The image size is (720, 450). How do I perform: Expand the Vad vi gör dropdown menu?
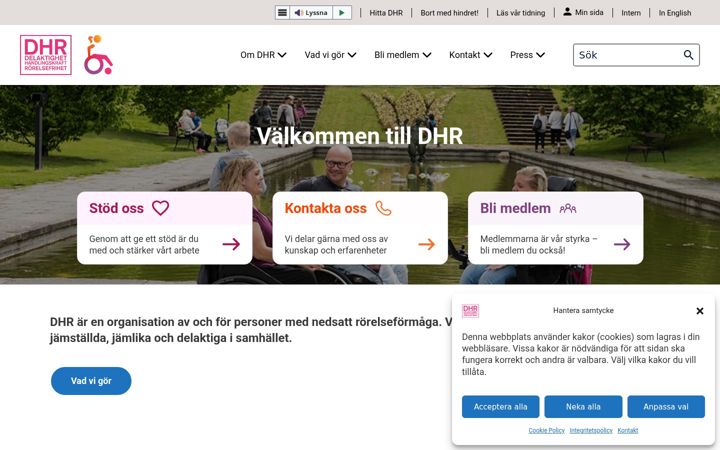click(330, 55)
